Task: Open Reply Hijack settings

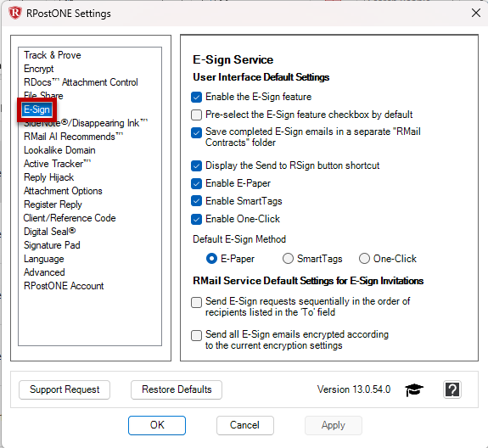Action: click(x=49, y=177)
